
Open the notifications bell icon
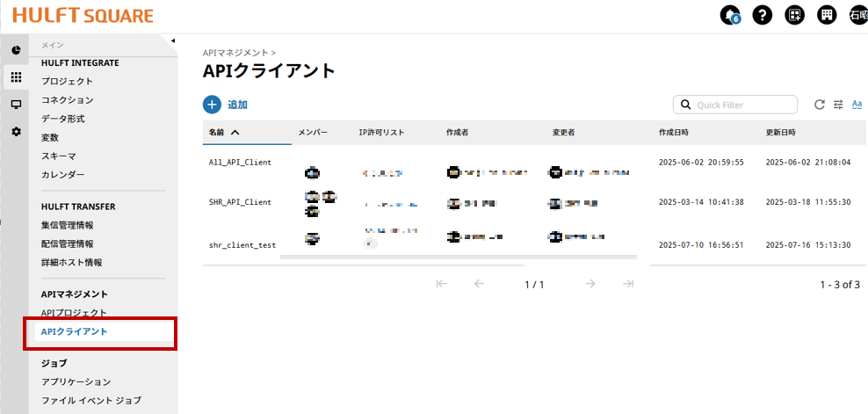(x=729, y=15)
